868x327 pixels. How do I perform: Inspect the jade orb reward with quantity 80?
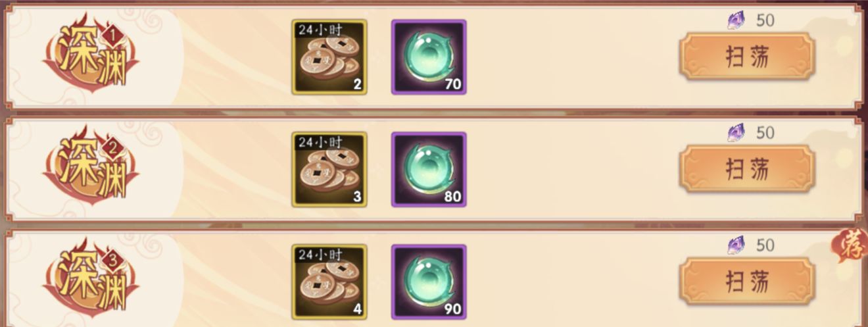pos(429,170)
